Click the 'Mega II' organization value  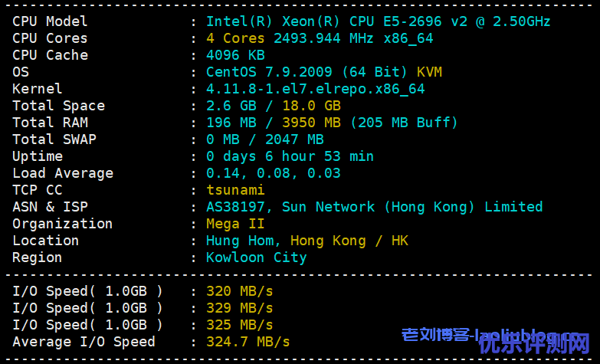[x=235, y=224]
